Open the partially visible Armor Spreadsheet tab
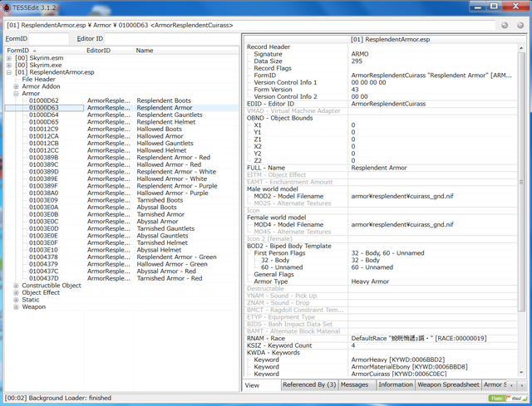This screenshot has width=532, height=406. 495,384
